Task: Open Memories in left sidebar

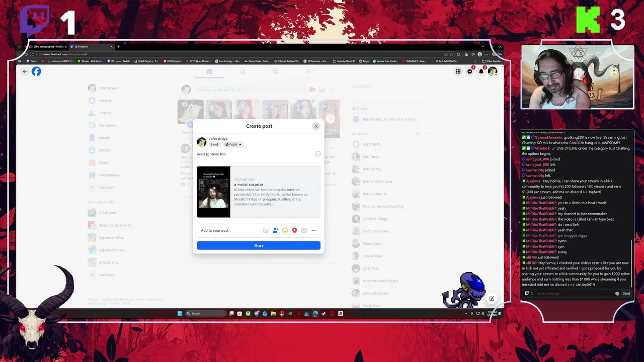Action: coord(102,125)
